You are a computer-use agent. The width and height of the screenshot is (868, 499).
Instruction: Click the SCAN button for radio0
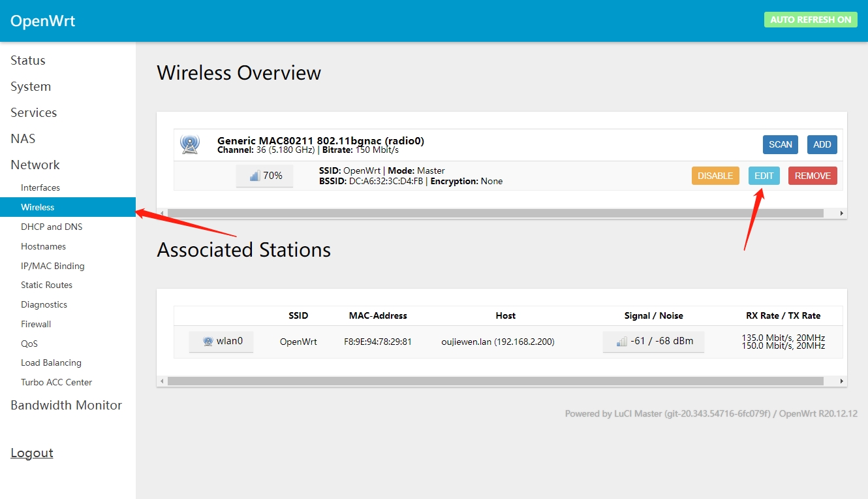coord(781,144)
